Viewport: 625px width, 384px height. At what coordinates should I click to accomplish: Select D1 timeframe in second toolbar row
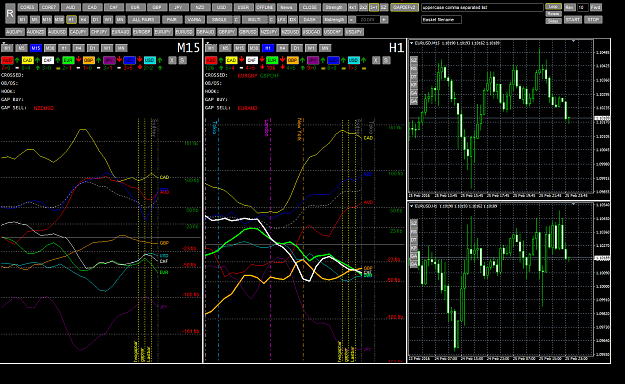[95, 20]
